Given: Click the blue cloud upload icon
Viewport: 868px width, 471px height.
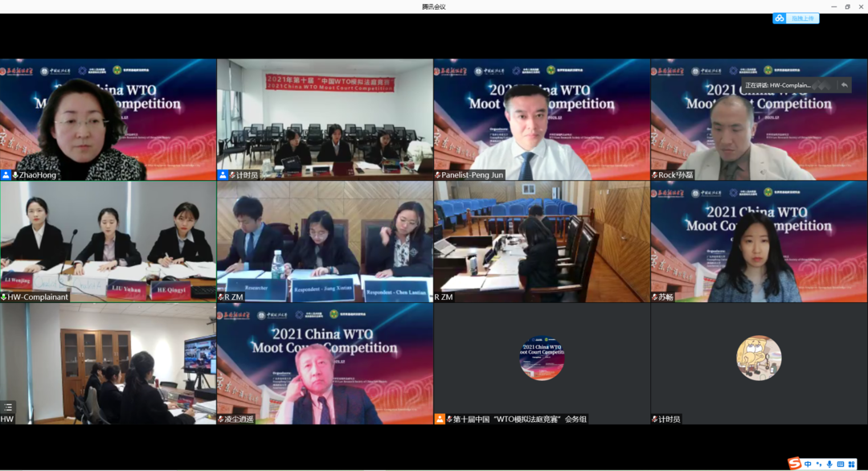Looking at the screenshot, I should point(780,18).
